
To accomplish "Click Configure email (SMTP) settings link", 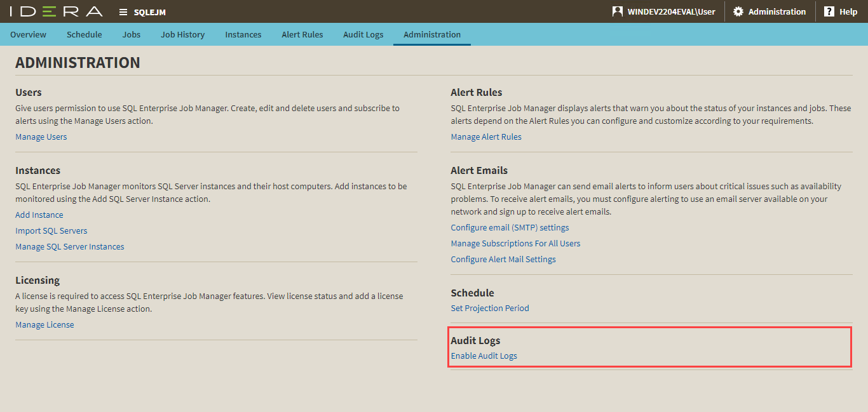I will (x=510, y=227).
